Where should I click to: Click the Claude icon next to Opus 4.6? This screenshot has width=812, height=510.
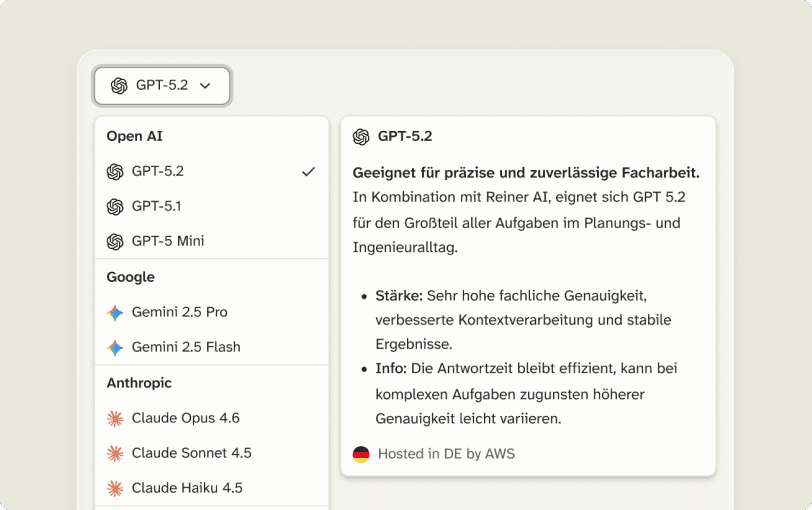click(115, 418)
